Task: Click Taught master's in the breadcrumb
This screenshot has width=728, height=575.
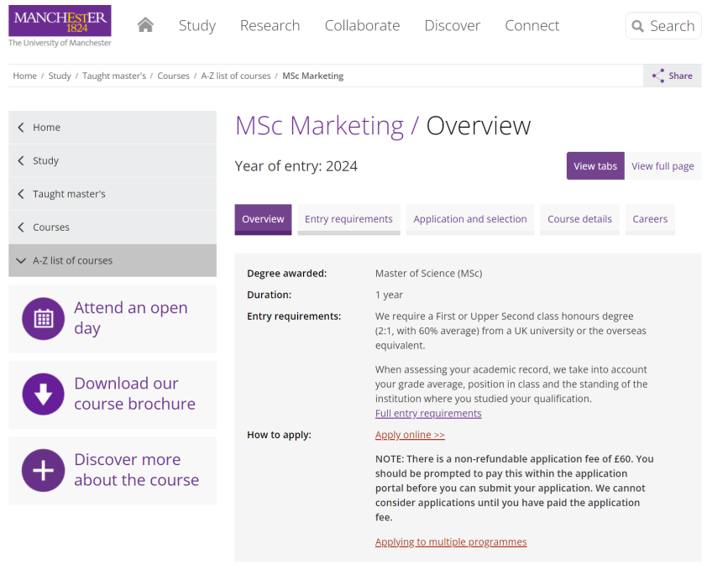Action: (114, 76)
